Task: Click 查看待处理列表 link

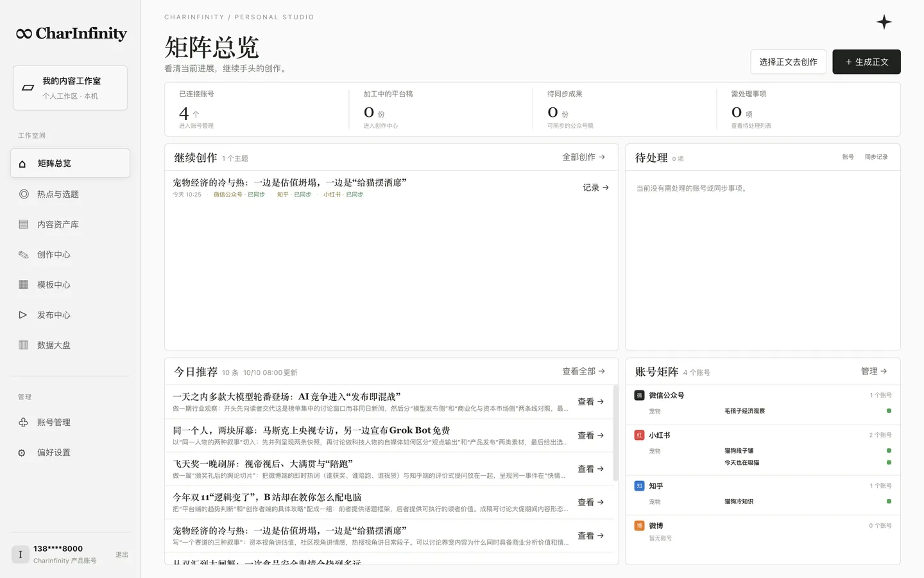Action: coord(751,126)
